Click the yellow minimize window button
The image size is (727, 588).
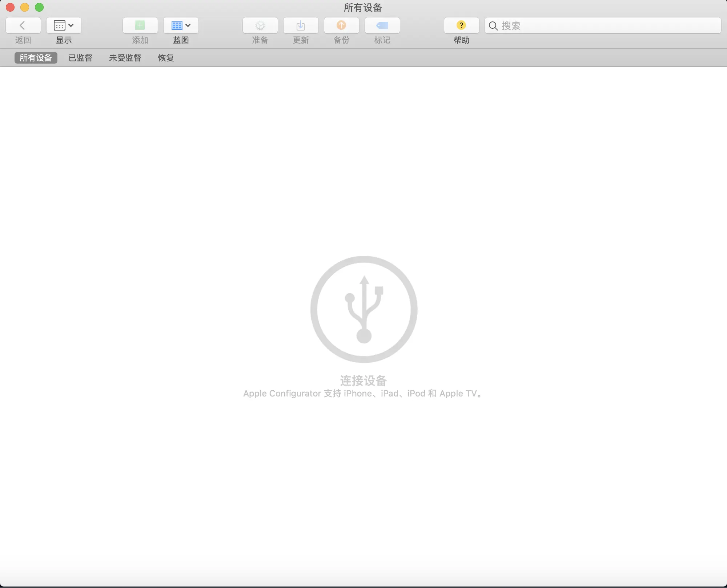click(25, 7)
